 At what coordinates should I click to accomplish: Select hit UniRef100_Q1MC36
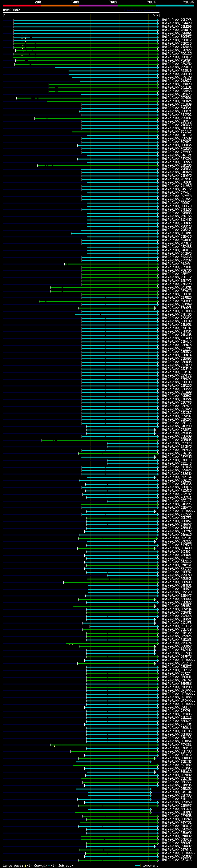pos(176,785)
